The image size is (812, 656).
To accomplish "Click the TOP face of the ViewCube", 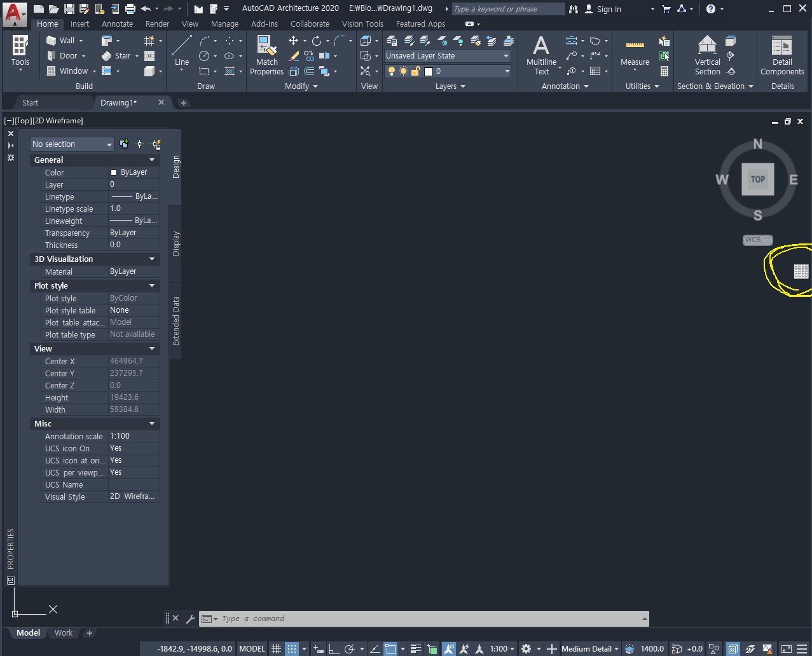I will click(x=758, y=179).
